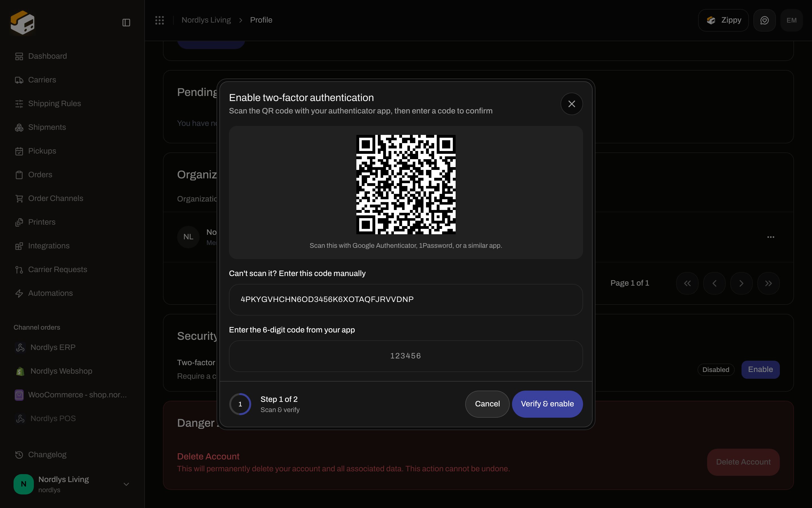Screen dimensions: 812x508
Task: Click the Zippy box logo in sidebar
Action: [23, 23]
